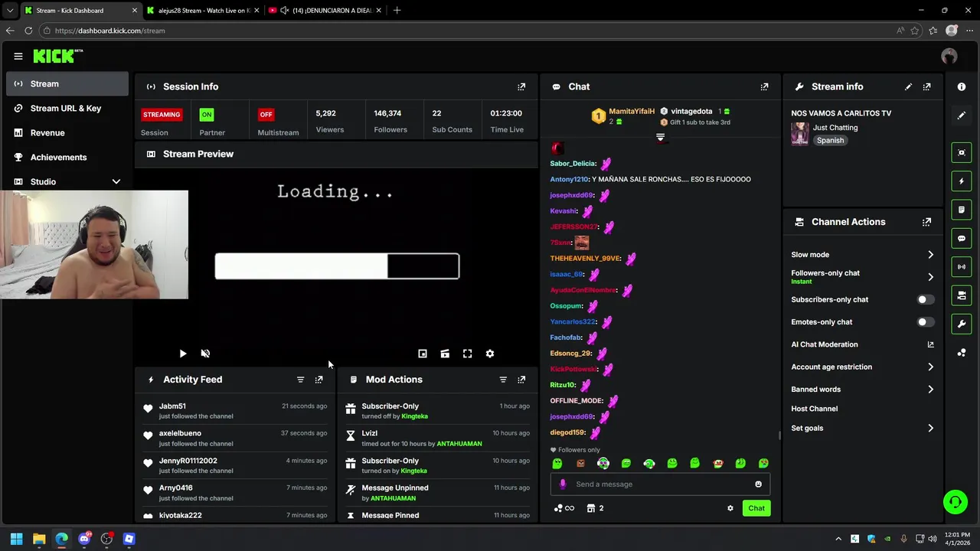
Task: Open the Revenue page
Action: tap(67, 133)
